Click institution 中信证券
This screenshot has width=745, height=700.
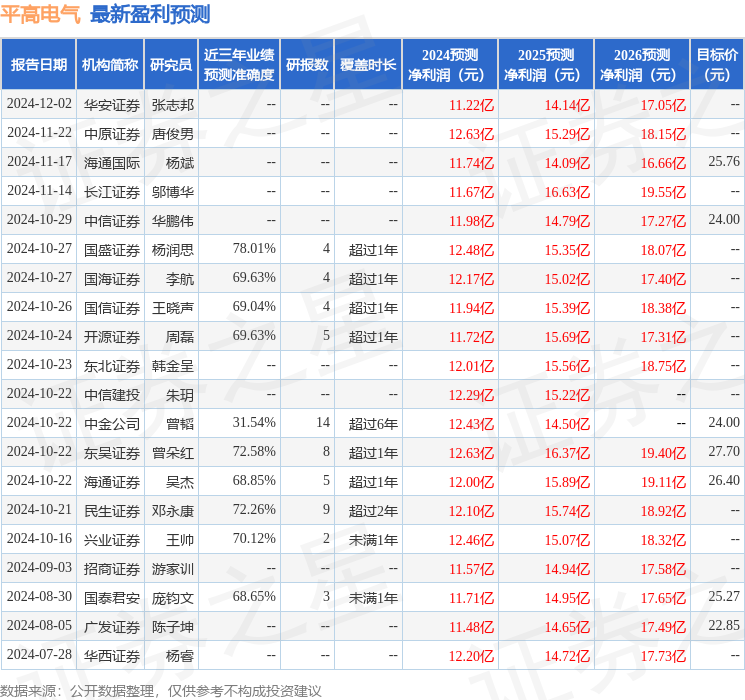point(112,221)
